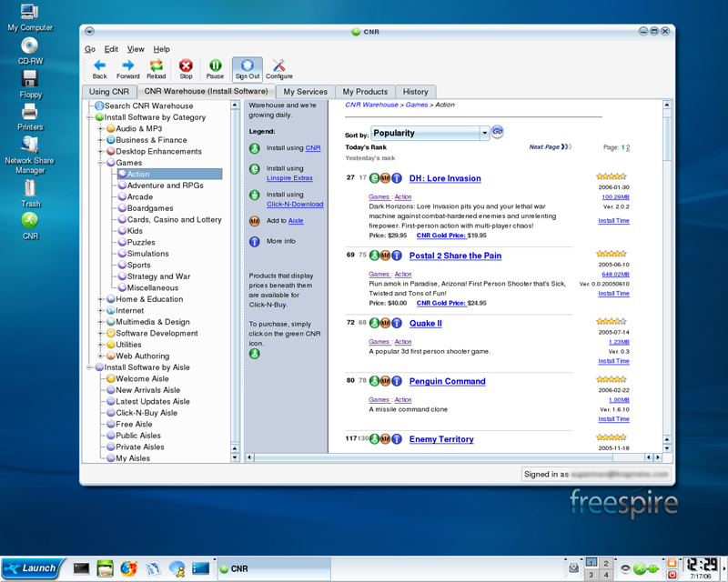Switch to the Using CNR tab
This screenshot has height=582, width=728.
coord(109,92)
